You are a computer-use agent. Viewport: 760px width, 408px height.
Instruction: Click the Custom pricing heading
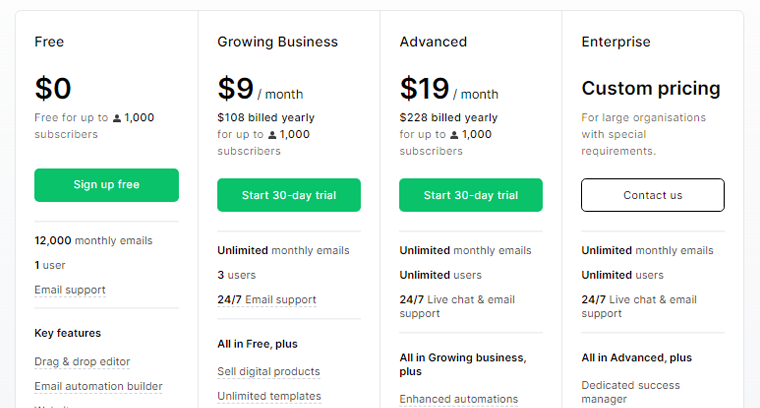[651, 89]
